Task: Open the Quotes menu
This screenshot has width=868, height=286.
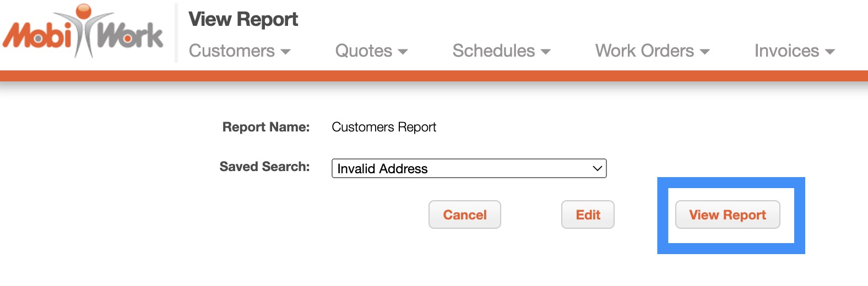Action: [x=364, y=51]
